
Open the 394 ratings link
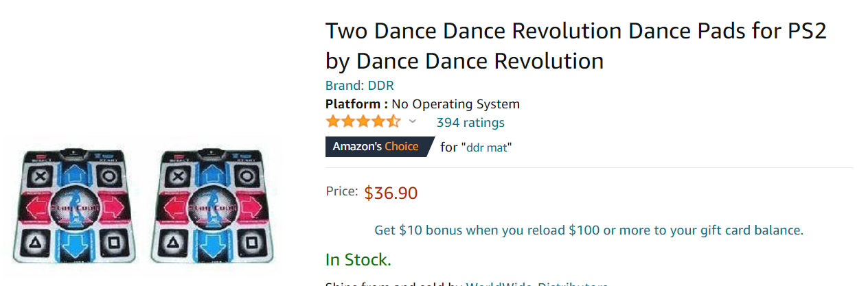pyautogui.click(x=470, y=123)
